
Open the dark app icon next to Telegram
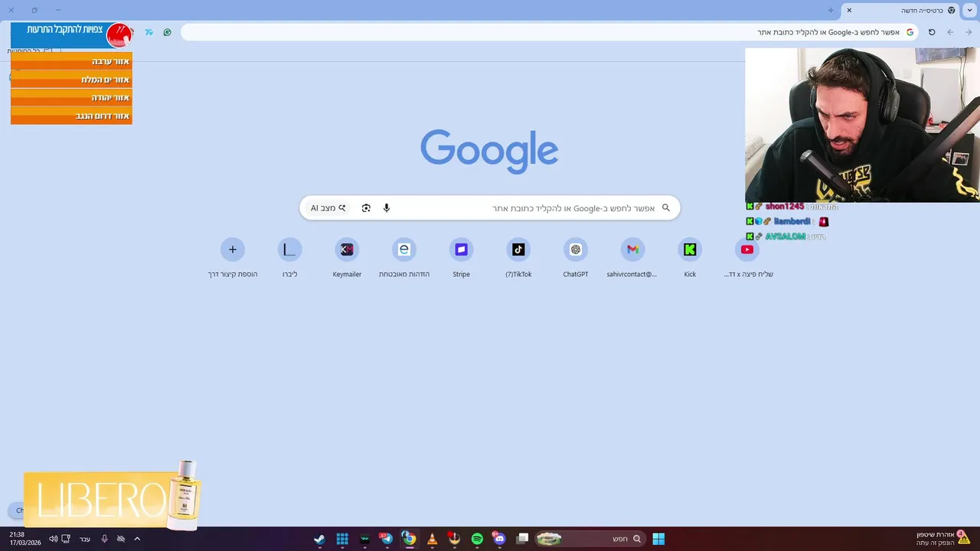[x=364, y=539]
